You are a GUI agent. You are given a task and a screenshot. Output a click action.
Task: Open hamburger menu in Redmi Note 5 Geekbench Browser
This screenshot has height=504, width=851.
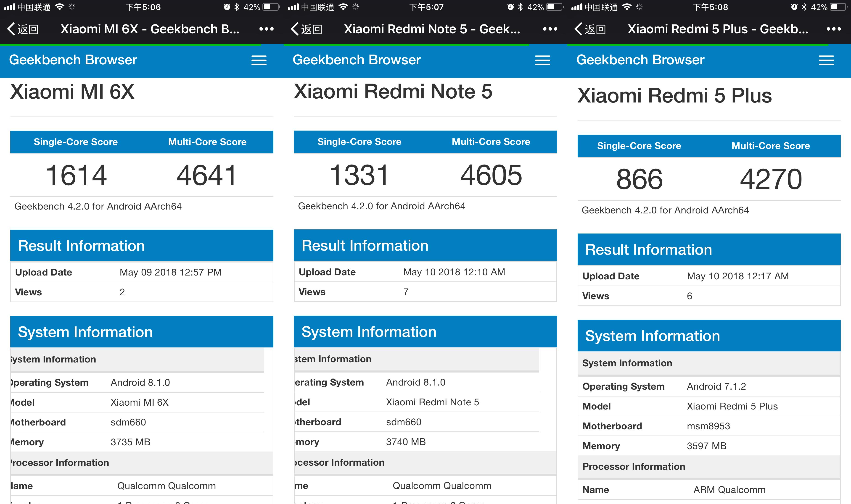pyautogui.click(x=542, y=60)
